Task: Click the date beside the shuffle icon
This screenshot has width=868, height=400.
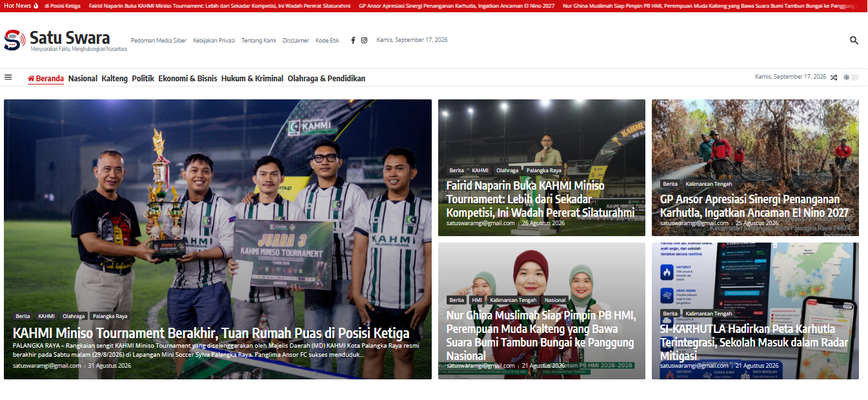Action: [x=791, y=77]
